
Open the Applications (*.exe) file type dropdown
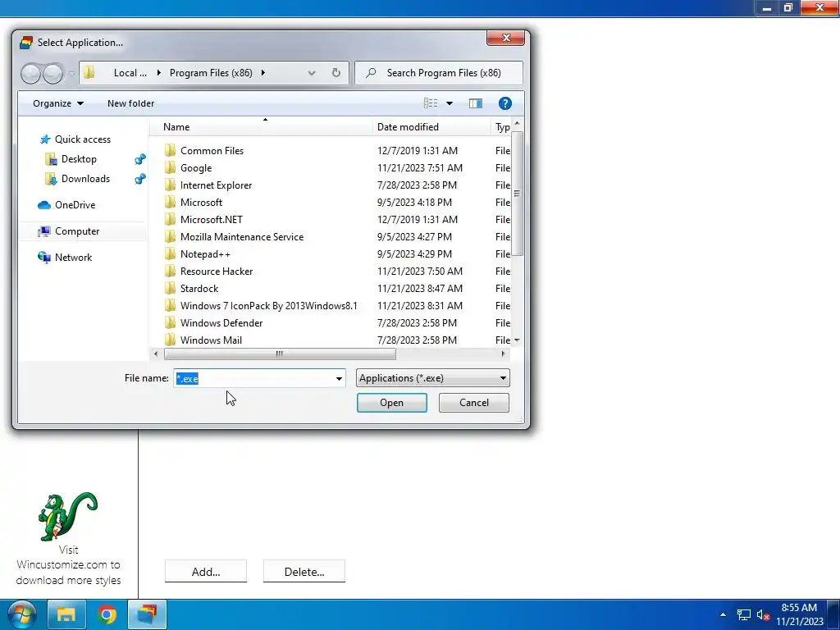[433, 378]
